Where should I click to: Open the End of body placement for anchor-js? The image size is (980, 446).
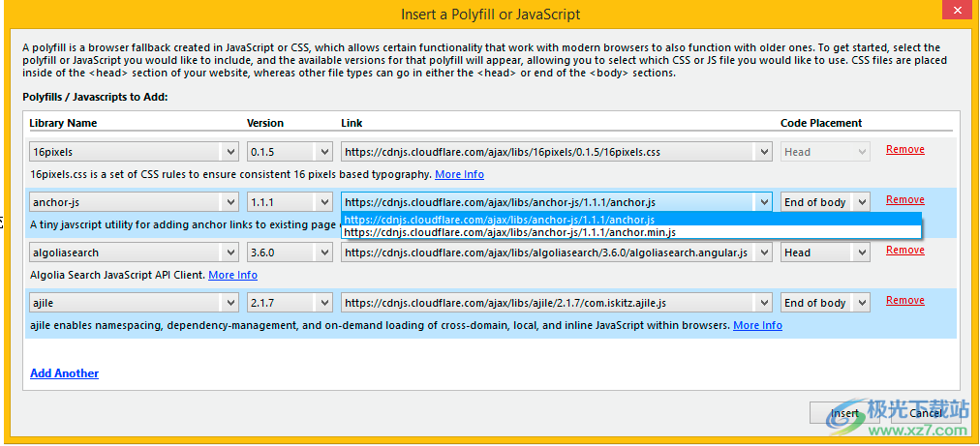click(825, 202)
